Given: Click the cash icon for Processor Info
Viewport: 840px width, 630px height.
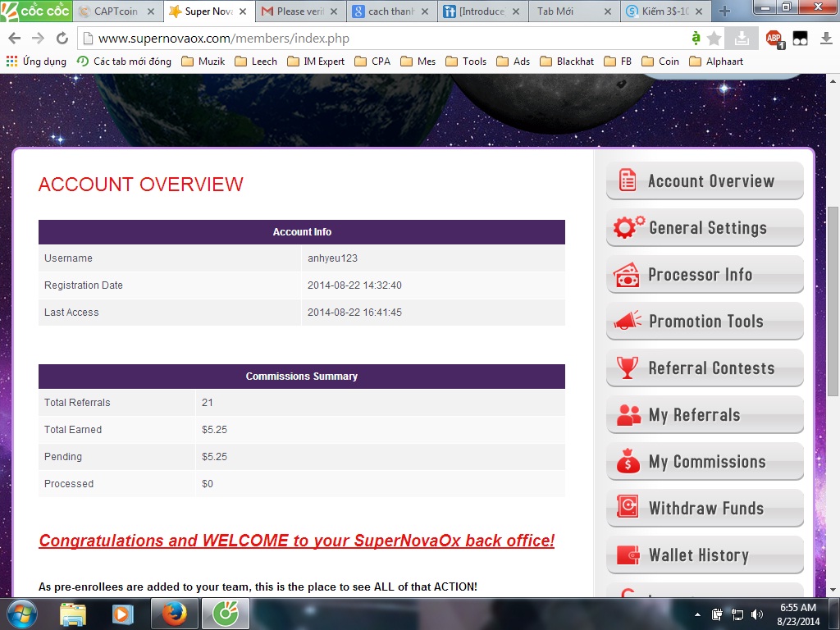Looking at the screenshot, I should (627, 274).
